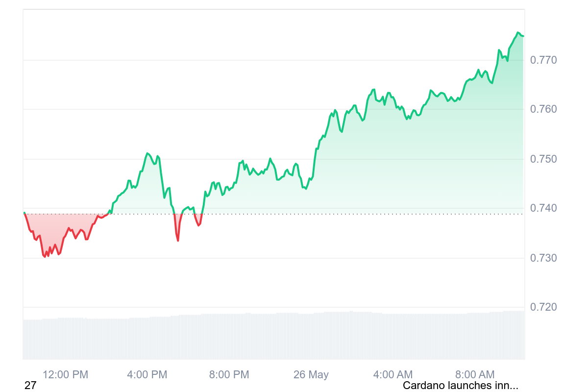Click the lowest point of the red line
588x392 pixels.
tap(45, 257)
